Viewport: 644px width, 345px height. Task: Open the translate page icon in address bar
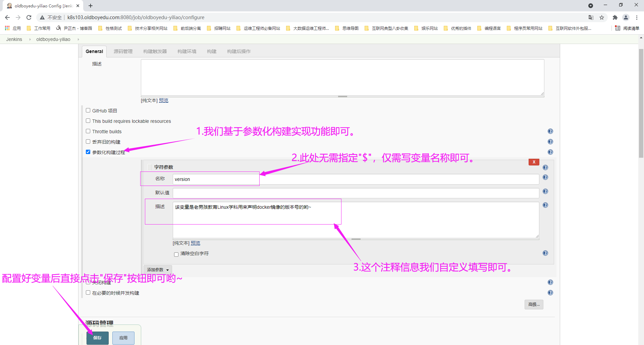(x=591, y=17)
